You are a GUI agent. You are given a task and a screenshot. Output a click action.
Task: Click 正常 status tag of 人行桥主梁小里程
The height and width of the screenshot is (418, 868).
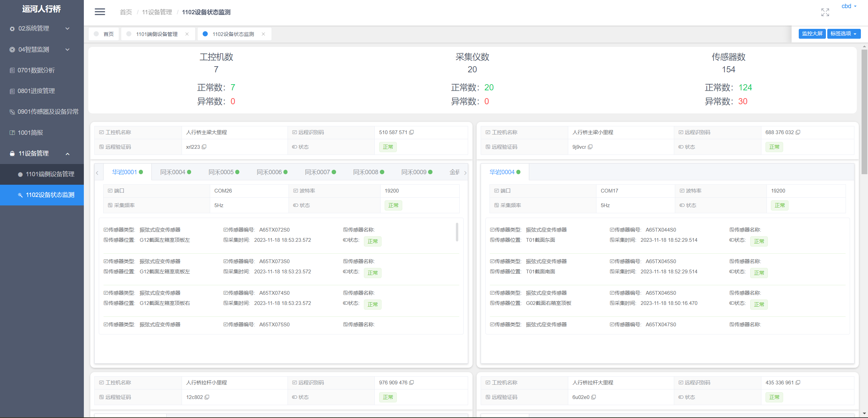click(x=774, y=147)
